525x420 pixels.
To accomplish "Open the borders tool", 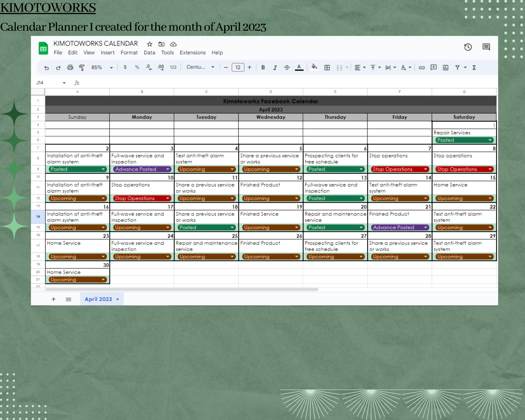I will [x=327, y=68].
